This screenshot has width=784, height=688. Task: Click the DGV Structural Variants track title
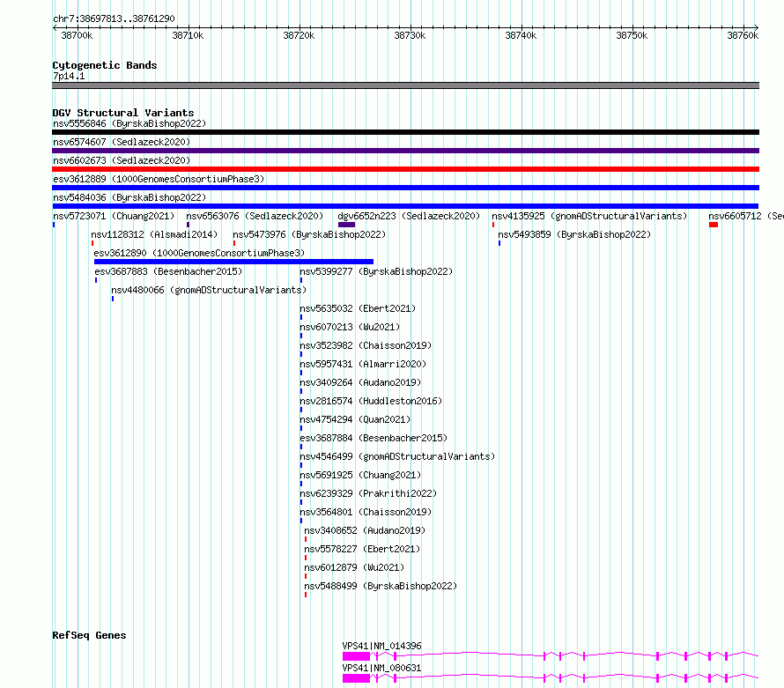pos(123,113)
